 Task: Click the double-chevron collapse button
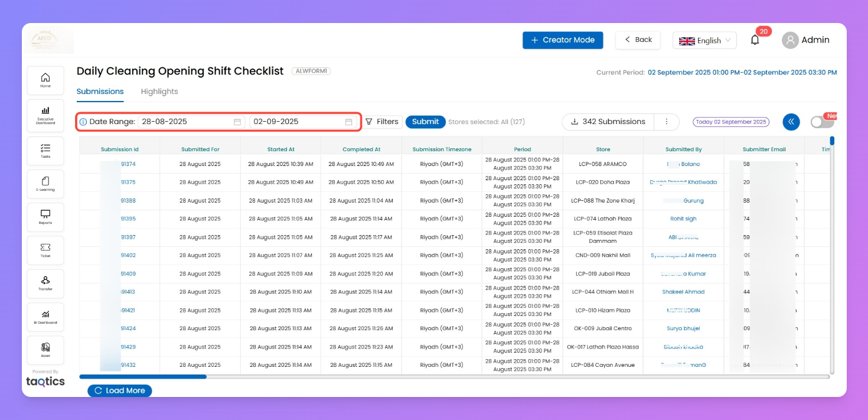791,122
